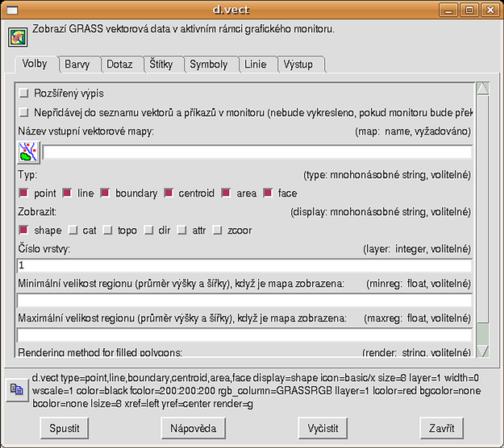
Task: Switch to the Barvy tab
Action: click(79, 64)
